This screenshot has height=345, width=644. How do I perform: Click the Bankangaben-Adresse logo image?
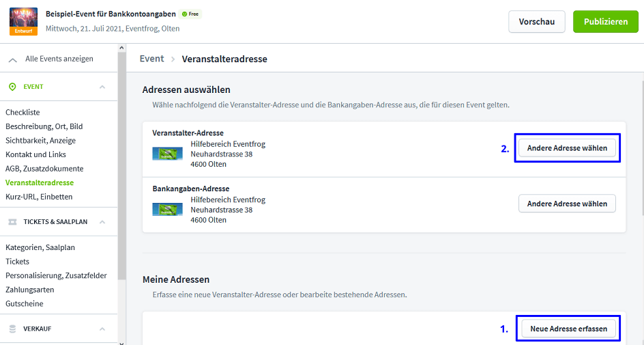point(167,209)
